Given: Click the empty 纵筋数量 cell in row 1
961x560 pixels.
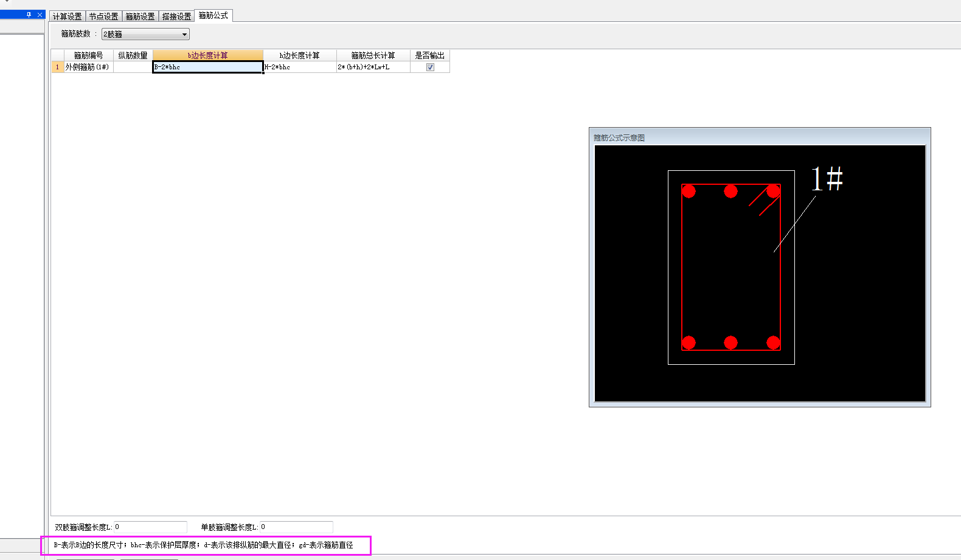Looking at the screenshot, I should 133,67.
